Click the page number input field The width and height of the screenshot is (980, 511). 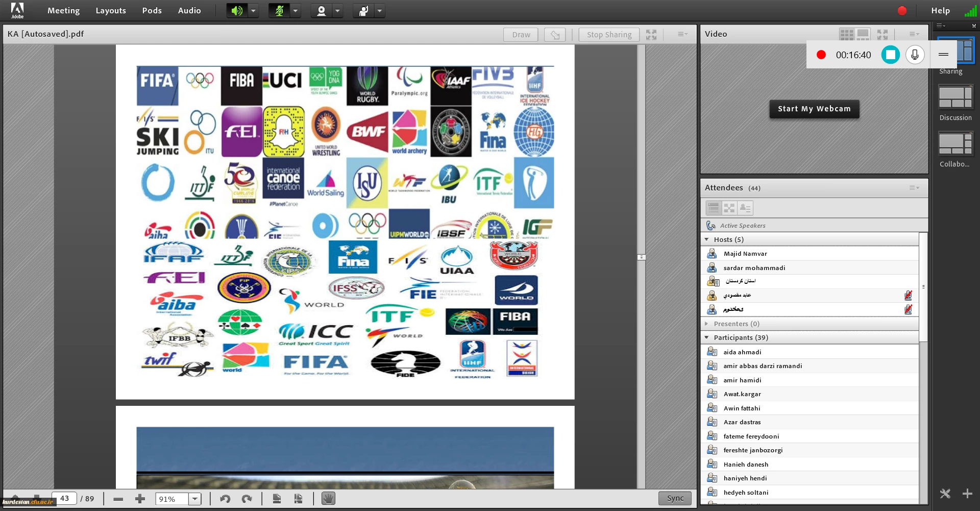point(65,499)
